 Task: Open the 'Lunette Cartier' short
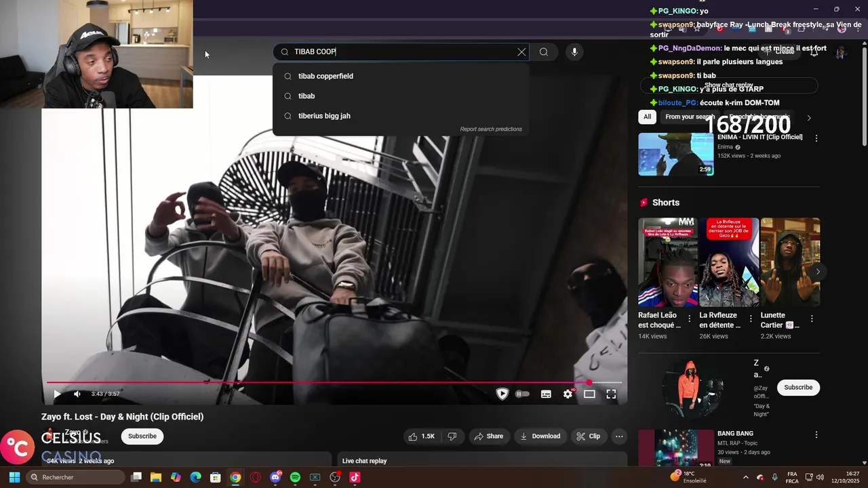(x=790, y=262)
